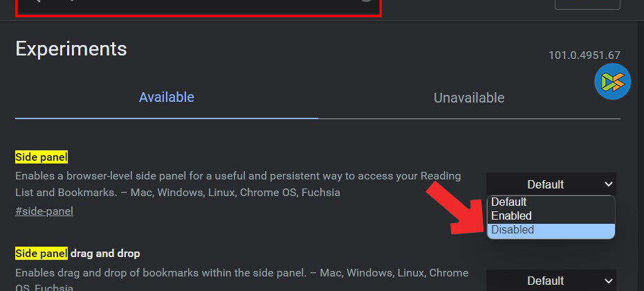644x291 pixels.
Task: Click the highlighted Side panel flag title
Action: coord(42,157)
